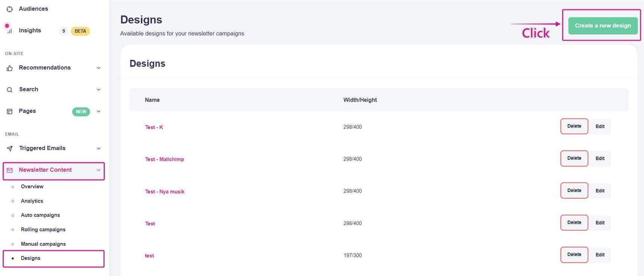Expand the Triggered Emails chevron
The width and height of the screenshot is (644, 276).
click(x=98, y=148)
